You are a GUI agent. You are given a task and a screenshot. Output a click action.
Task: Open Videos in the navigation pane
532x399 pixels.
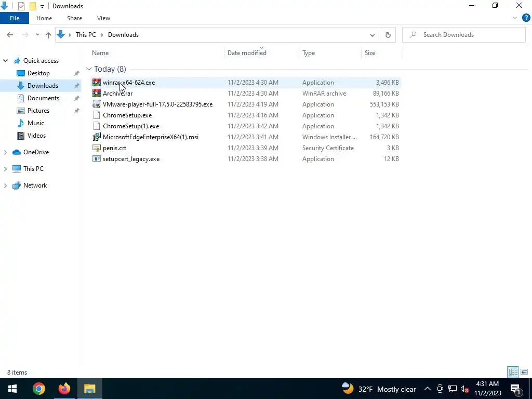pyautogui.click(x=36, y=136)
